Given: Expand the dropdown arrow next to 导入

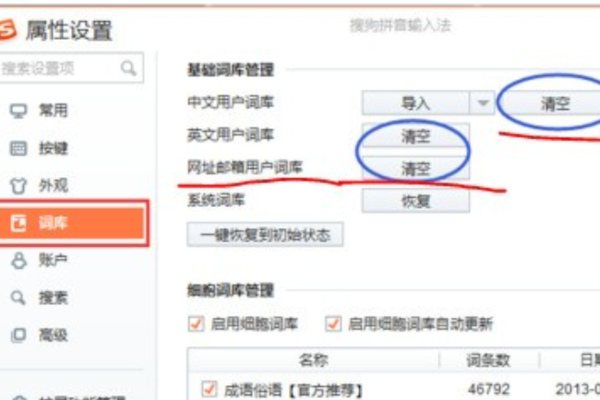Looking at the screenshot, I should point(483,103).
